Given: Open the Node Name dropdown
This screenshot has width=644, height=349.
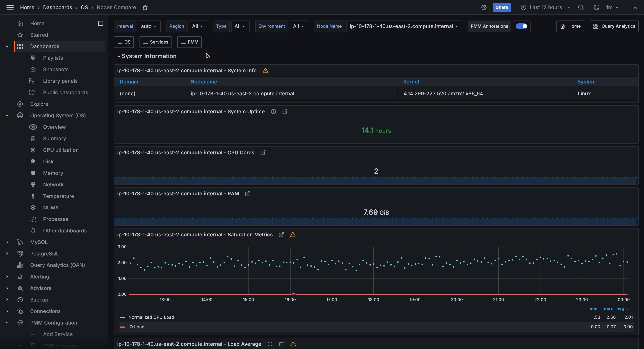Looking at the screenshot, I should tap(404, 26).
